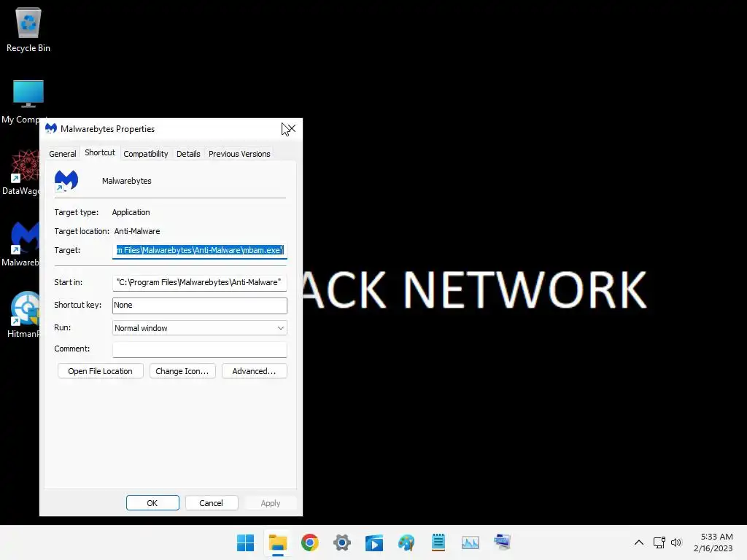Click the Shortcut key field
The width and height of the screenshot is (747, 560).
click(200, 306)
